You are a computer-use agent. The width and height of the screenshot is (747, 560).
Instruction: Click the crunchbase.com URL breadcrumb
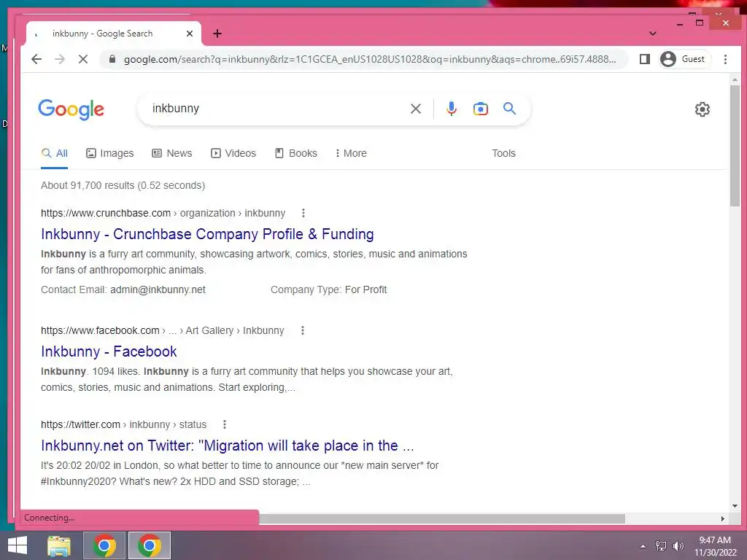(163, 213)
